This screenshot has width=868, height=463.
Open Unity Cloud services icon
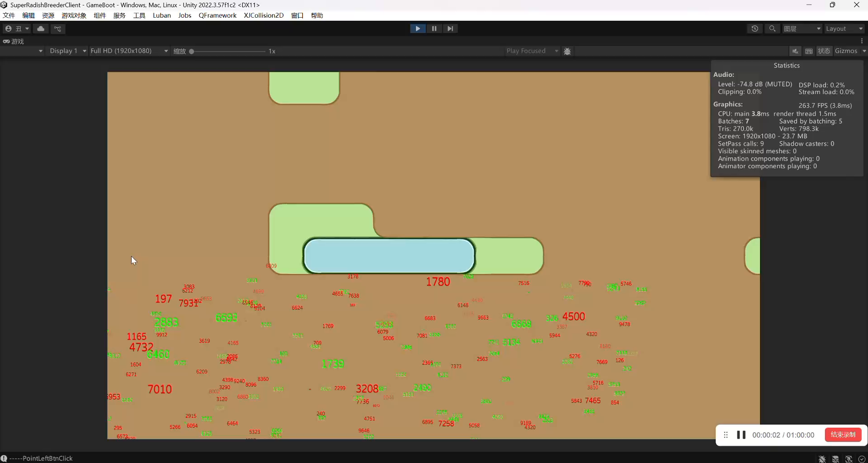(41, 28)
